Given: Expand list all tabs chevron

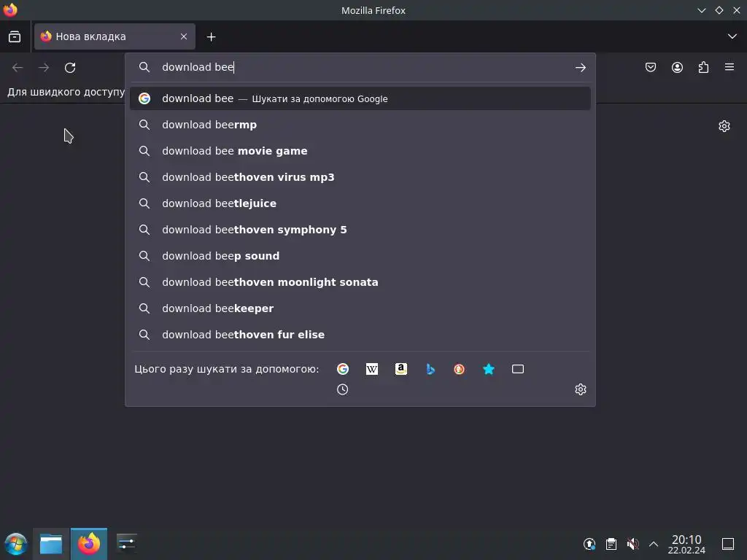Looking at the screenshot, I should point(732,36).
